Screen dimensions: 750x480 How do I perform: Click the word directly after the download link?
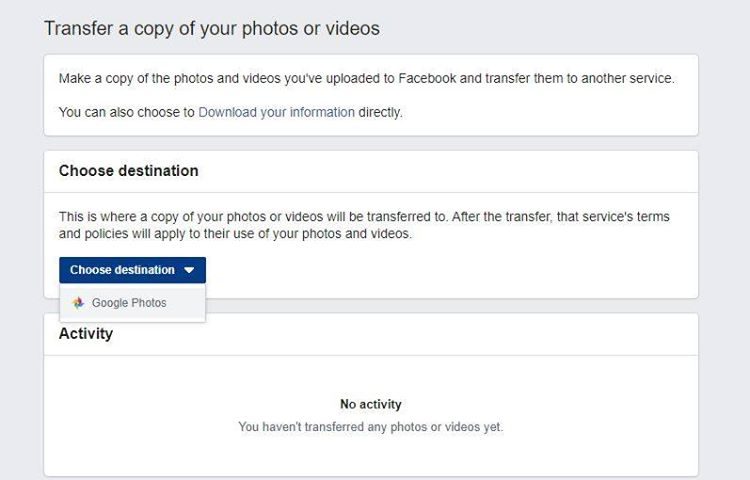coord(380,112)
